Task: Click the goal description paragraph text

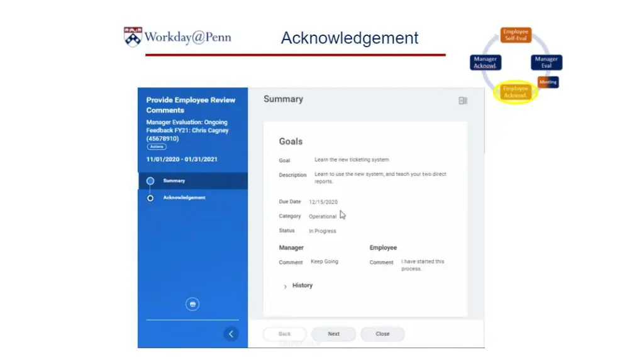Action: (x=380, y=178)
